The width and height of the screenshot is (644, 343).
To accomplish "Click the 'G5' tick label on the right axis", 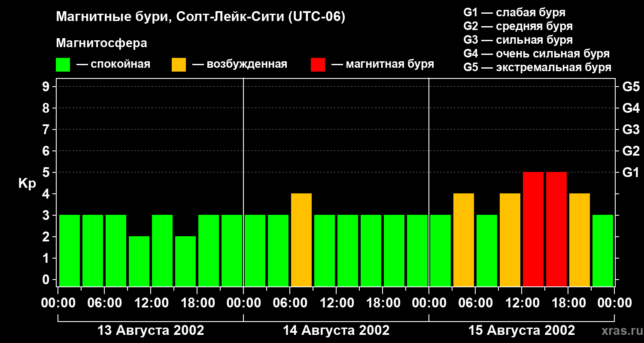I will 631,87.
